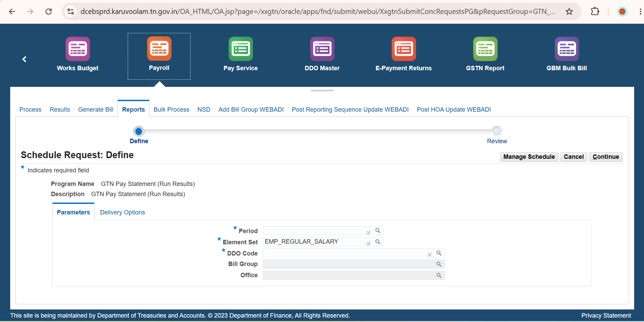Screen dimensions: 644x322
Task: Go back with the browser back arrow
Action: coord(12,12)
